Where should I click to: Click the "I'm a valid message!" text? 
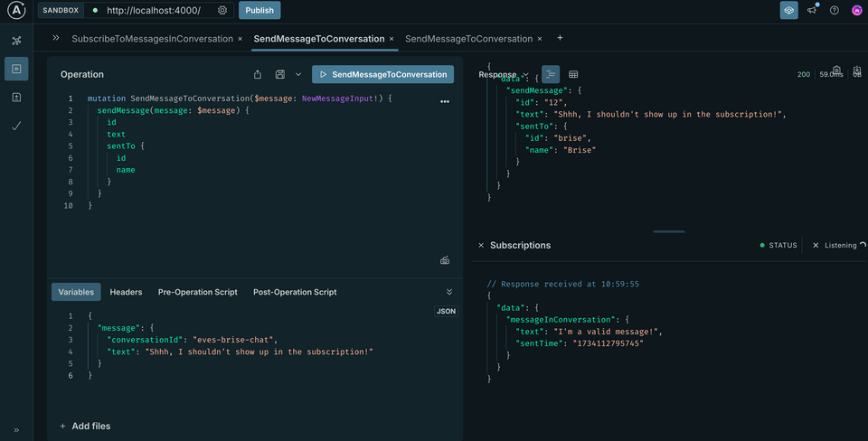point(606,332)
